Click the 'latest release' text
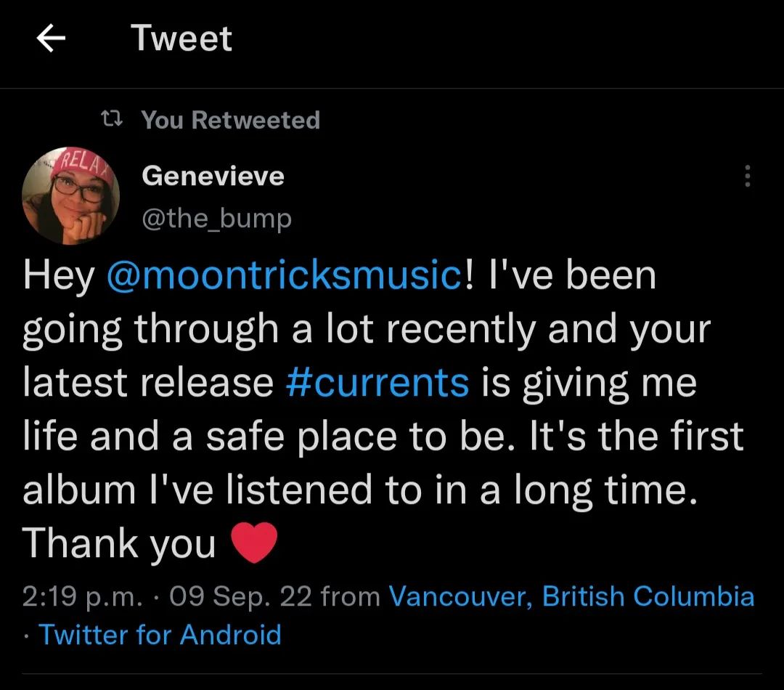 (147, 383)
